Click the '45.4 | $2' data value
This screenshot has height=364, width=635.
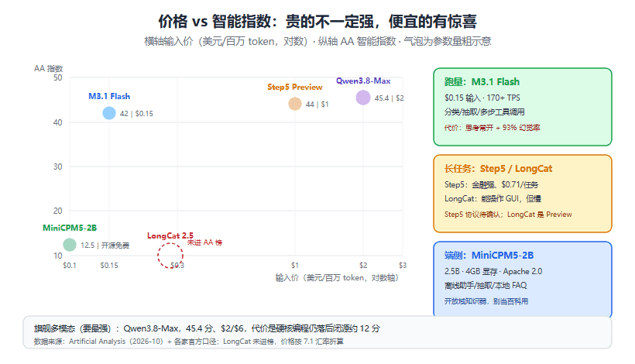tap(390, 98)
